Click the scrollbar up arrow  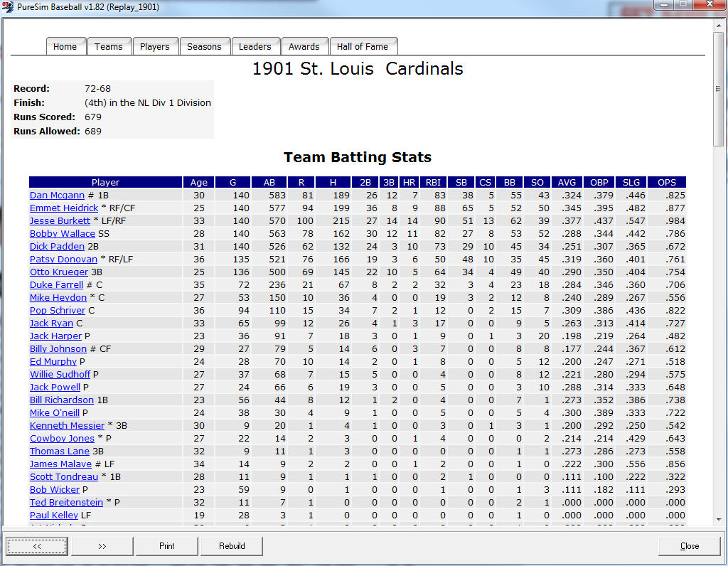pos(718,26)
